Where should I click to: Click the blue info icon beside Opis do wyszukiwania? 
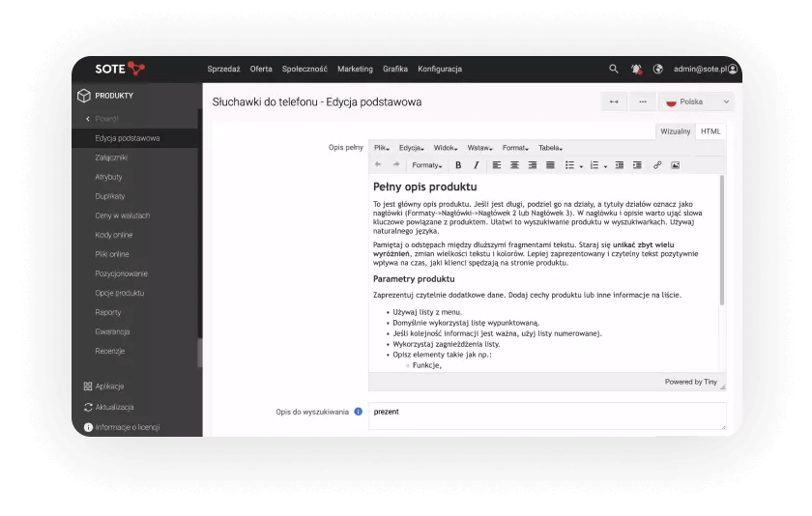pyautogui.click(x=358, y=412)
